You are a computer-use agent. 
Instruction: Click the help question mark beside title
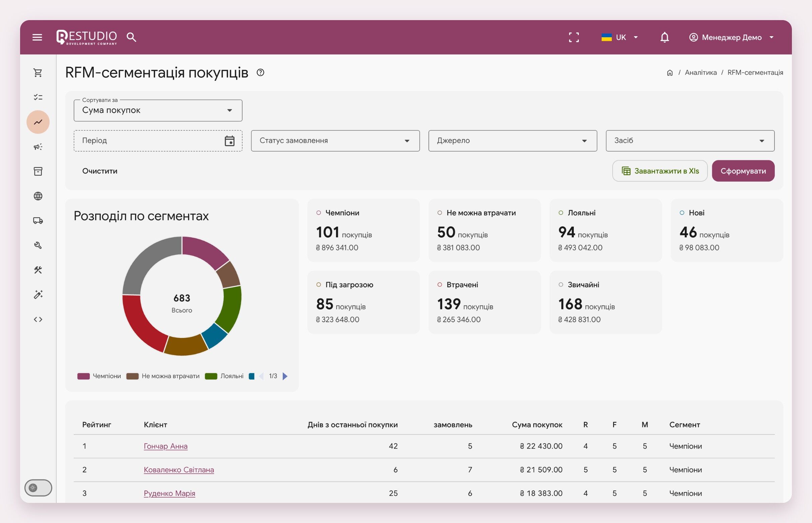260,72
